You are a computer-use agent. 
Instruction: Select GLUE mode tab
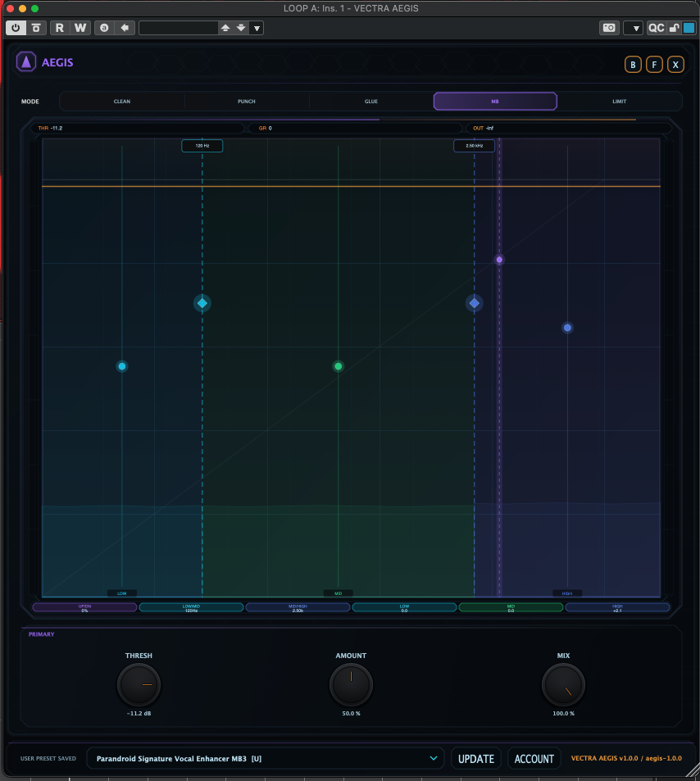click(x=371, y=101)
